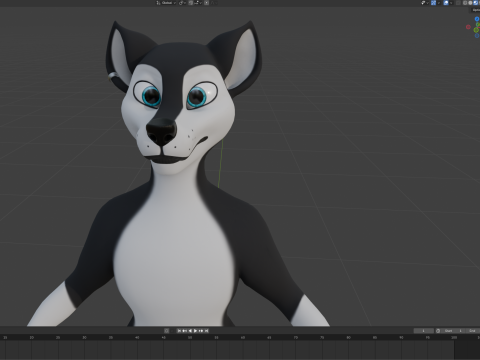
Task: Switch to solid viewport shading
Action: click(470, 3)
